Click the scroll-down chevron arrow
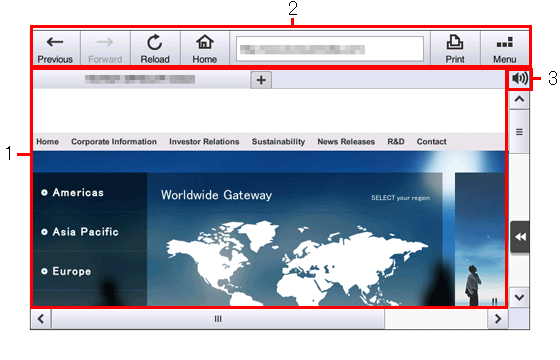This screenshot has width=560, height=360. [519, 297]
